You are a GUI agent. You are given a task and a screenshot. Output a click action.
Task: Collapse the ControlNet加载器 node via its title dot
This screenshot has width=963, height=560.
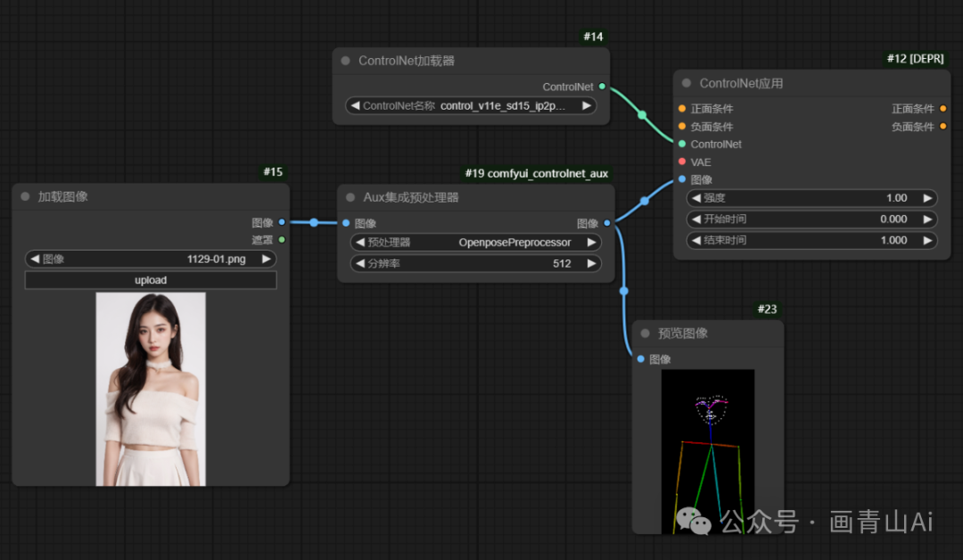[345, 61]
